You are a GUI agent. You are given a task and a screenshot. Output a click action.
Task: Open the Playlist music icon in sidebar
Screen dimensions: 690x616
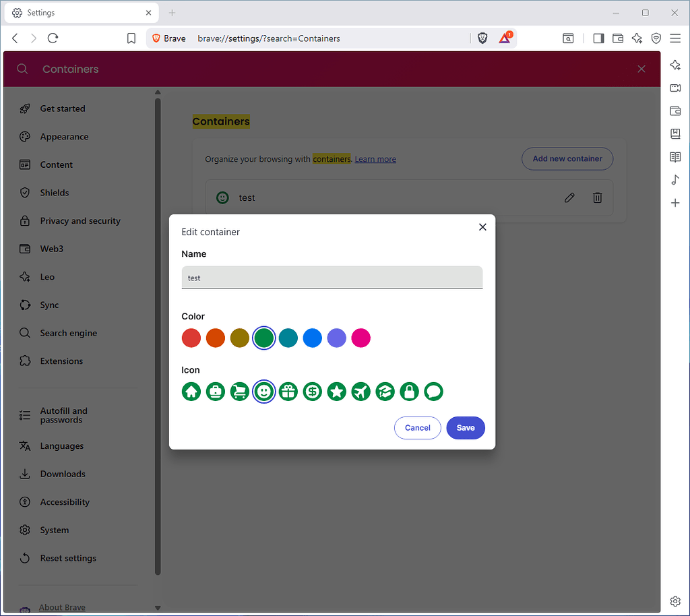676,180
